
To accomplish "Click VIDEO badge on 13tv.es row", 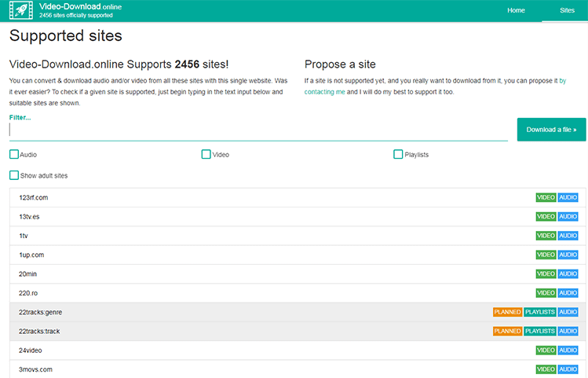I will (546, 217).
